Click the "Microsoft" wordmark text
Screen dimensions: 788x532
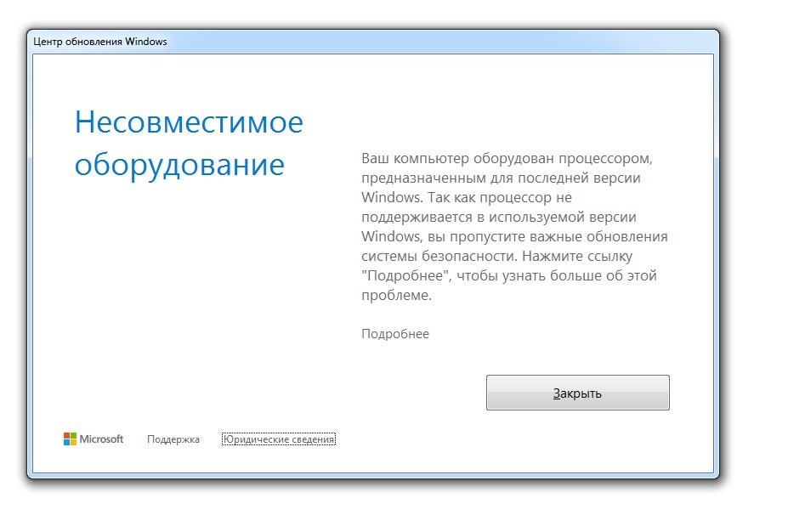(101, 439)
